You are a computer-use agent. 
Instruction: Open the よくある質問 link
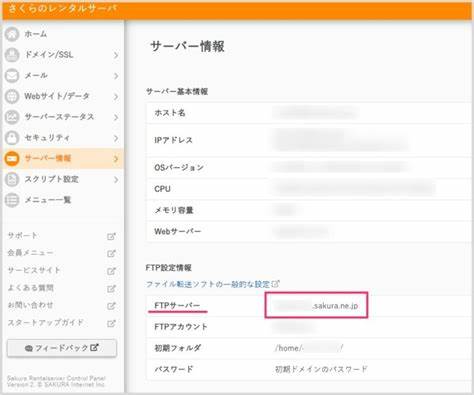pos(31,288)
